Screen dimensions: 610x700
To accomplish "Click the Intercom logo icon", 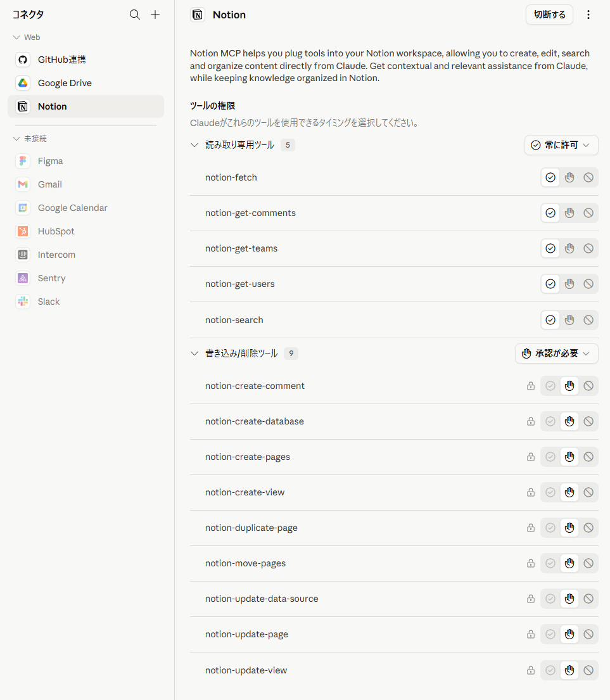I will (x=23, y=255).
